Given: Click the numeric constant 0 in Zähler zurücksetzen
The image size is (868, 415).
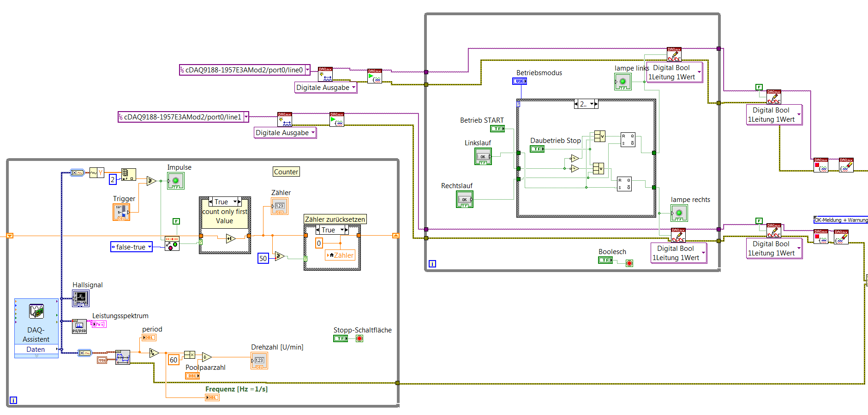Looking at the screenshot, I should click(319, 243).
